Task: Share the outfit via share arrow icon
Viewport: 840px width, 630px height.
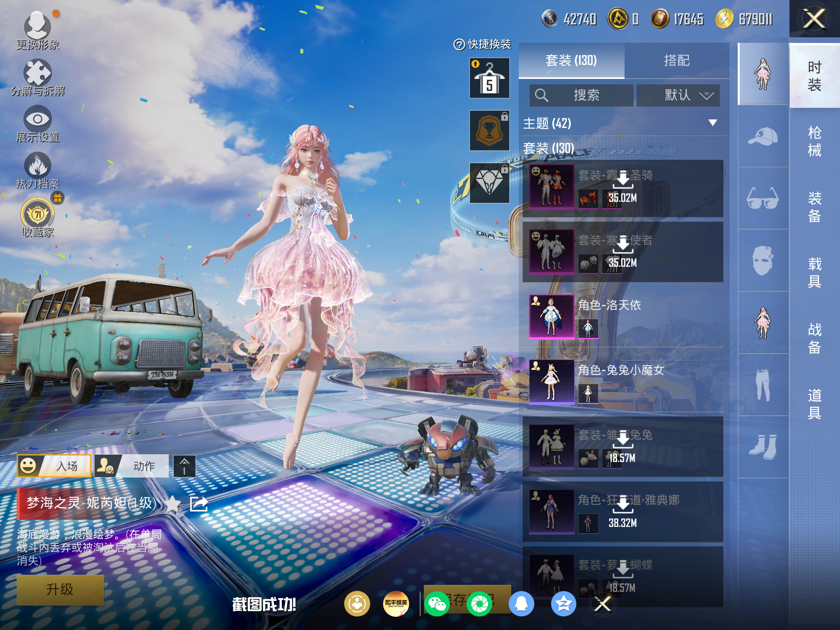Action: (x=199, y=504)
